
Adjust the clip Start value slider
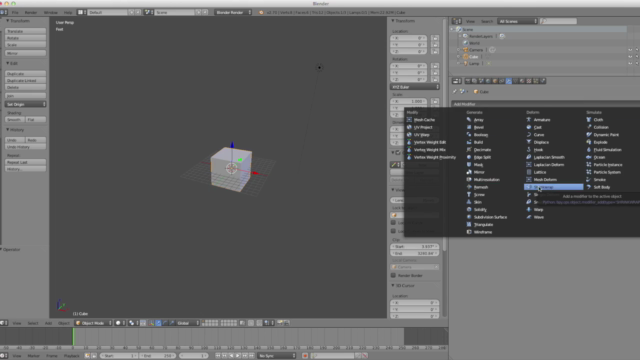point(414,247)
